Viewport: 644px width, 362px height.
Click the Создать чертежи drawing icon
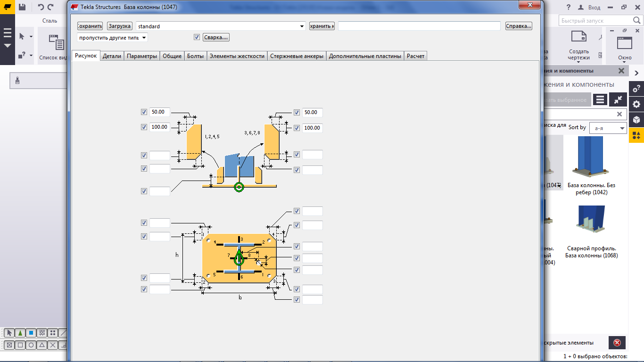578,37
